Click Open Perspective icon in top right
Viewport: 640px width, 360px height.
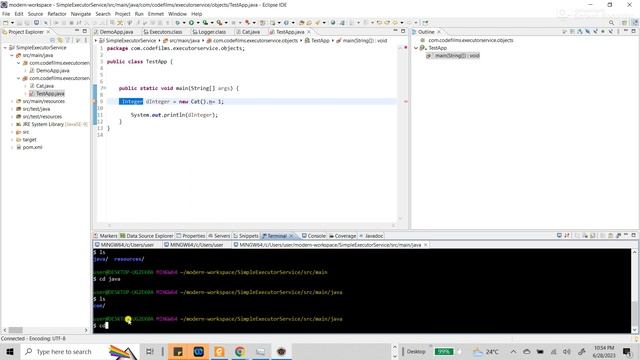pyautogui.click(x=624, y=23)
